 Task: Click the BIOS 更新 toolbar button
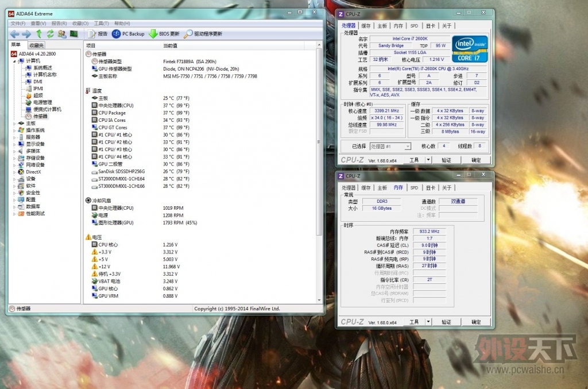click(164, 34)
